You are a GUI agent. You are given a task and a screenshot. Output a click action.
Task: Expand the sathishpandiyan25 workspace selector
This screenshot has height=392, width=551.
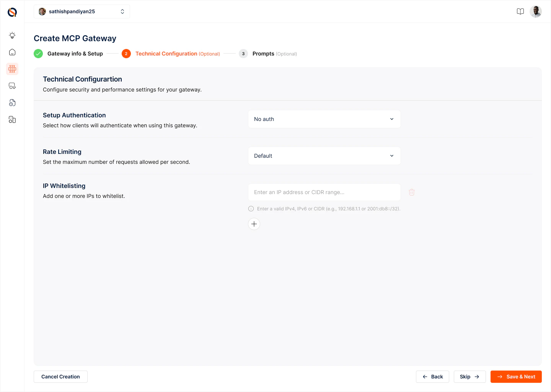82,11
